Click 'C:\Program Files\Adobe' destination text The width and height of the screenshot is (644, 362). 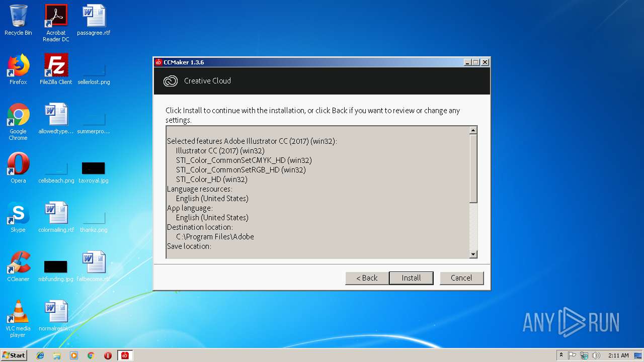(x=215, y=236)
